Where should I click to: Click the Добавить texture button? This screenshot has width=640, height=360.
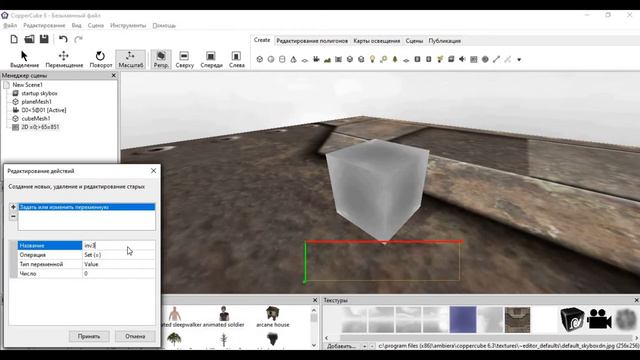click(342, 346)
